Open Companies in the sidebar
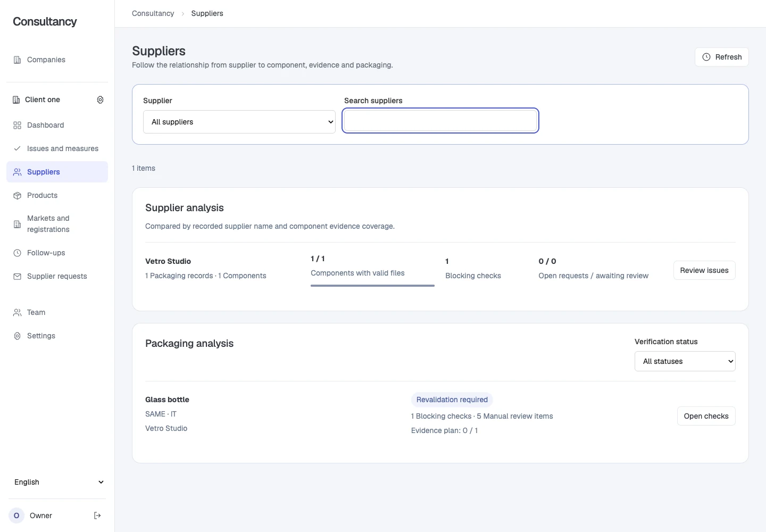This screenshot has height=532, width=766. (x=57, y=60)
